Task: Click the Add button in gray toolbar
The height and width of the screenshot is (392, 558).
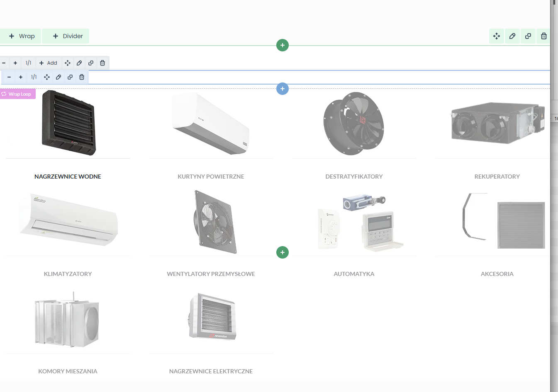Action: coord(48,63)
